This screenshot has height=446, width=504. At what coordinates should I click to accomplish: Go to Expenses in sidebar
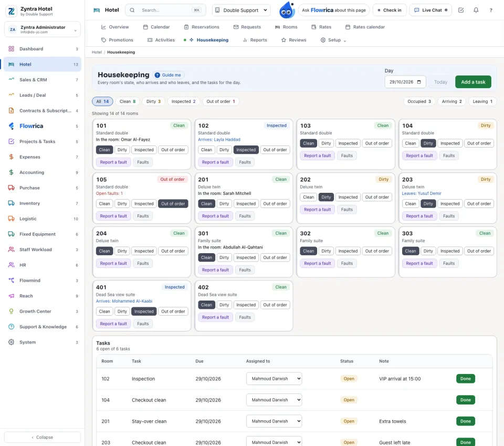(x=43, y=157)
